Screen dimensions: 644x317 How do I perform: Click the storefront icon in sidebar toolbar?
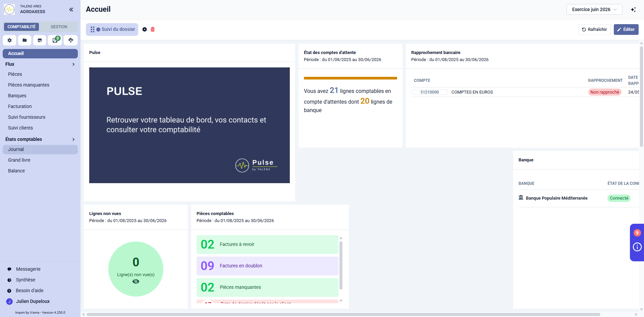(40, 40)
